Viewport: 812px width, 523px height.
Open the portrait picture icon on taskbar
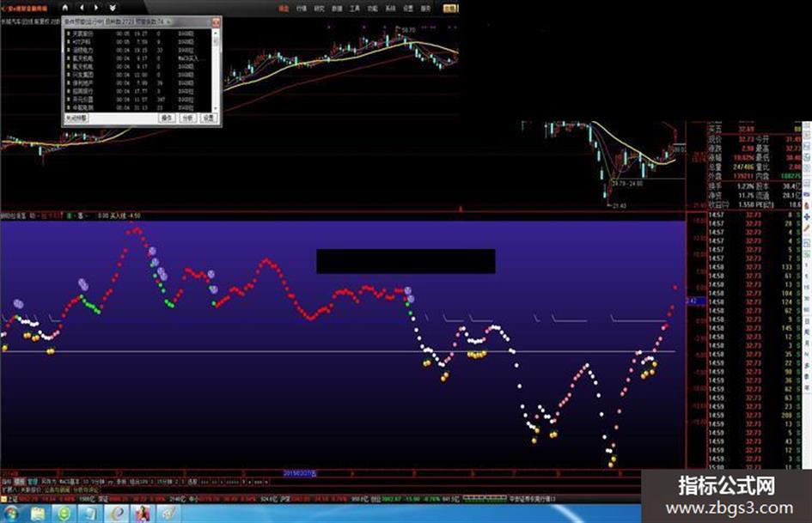[143, 514]
